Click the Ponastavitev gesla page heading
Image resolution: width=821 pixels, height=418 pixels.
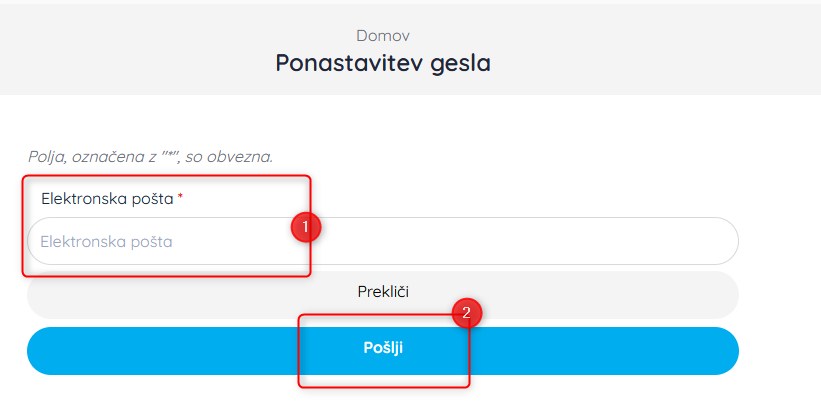[383, 63]
